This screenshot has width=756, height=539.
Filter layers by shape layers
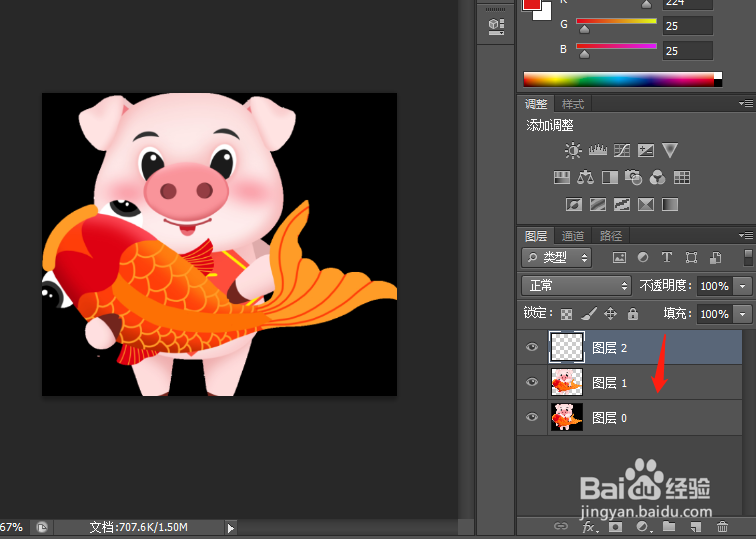691,257
